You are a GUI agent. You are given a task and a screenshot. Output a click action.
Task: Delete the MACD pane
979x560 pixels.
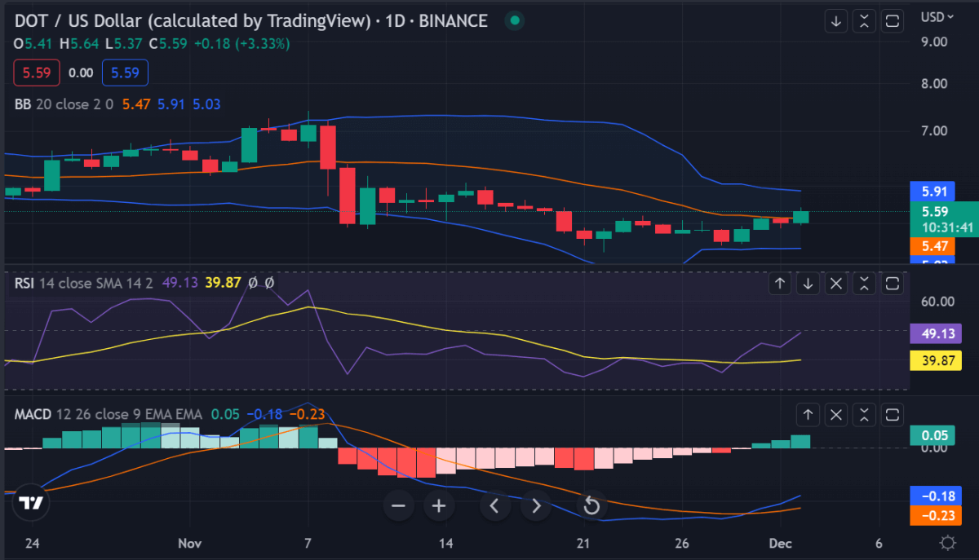pyautogui.click(x=836, y=415)
